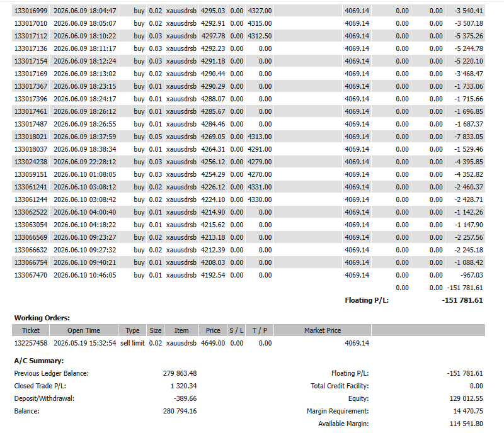Click the Previous Ledger Balance label
Viewport: 504px width, 433px height.
point(52,374)
